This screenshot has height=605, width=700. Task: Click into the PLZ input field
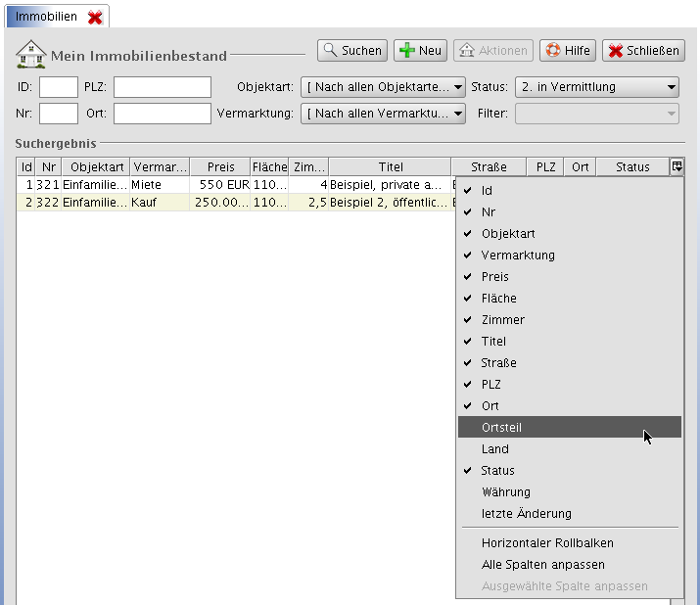pos(162,87)
